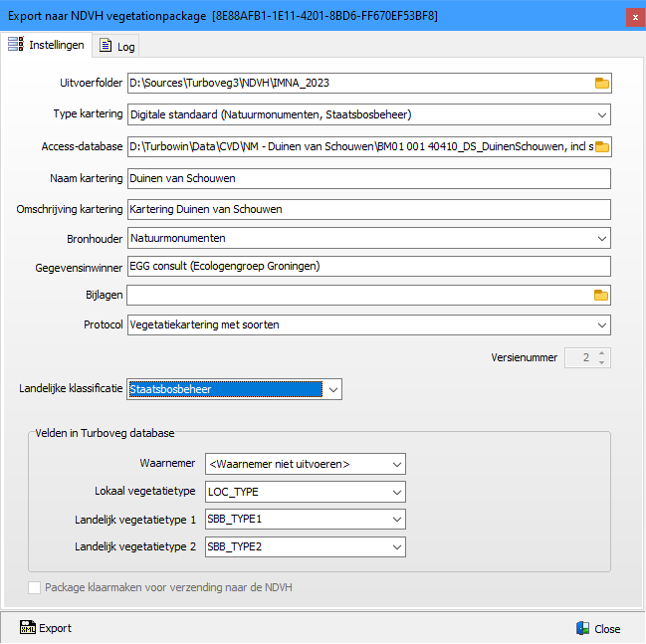
Task: Expand Lokaal vegetatietype dropdown
Action: [x=397, y=492]
